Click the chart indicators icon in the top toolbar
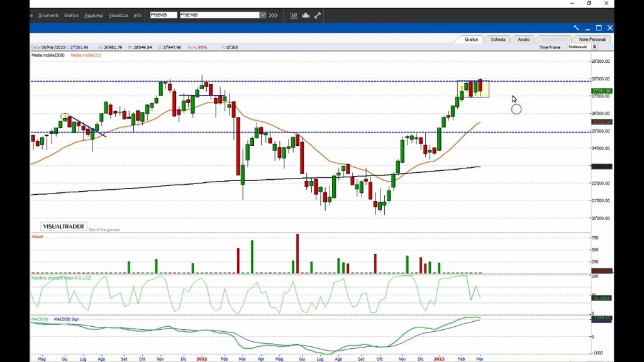This screenshot has height=362, width=644. [x=294, y=15]
